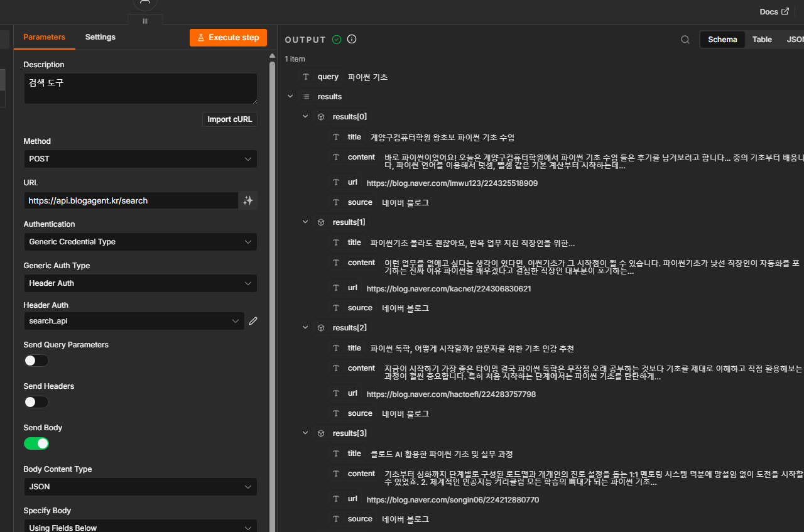Select the query field label
The width and height of the screenshot is (804, 532).
click(x=328, y=77)
